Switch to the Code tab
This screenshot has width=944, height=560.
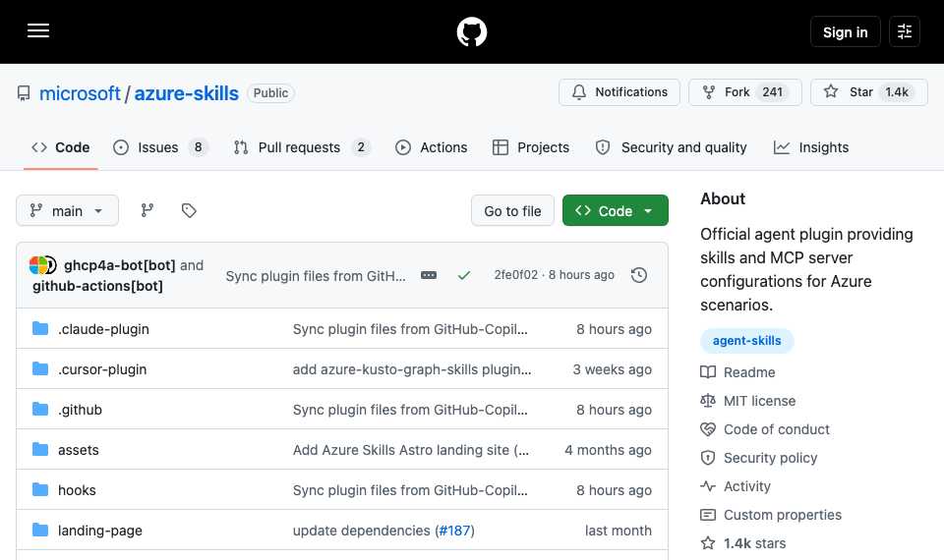(x=61, y=147)
